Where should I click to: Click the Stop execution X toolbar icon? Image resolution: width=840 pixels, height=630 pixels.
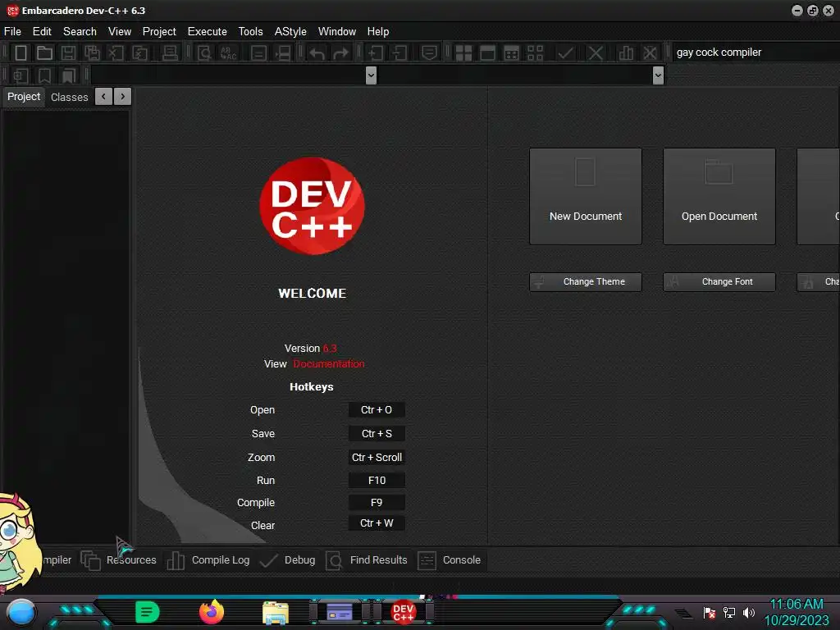[596, 52]
